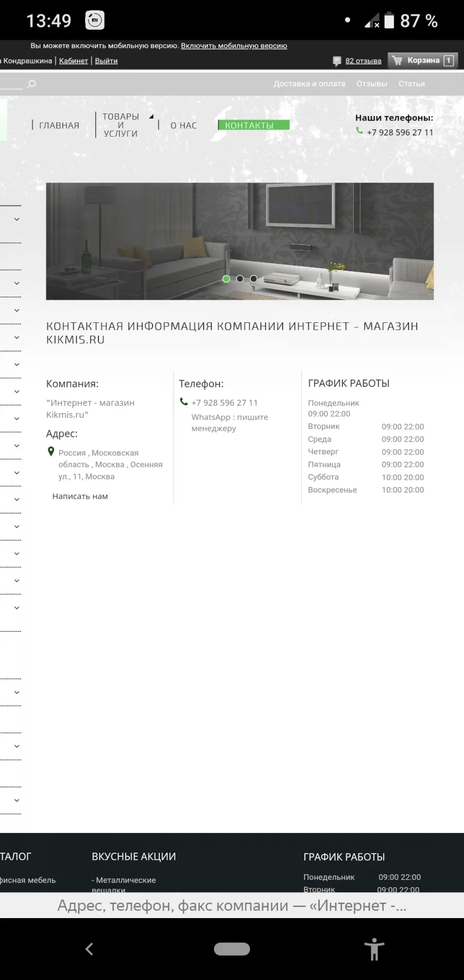The width and height of the screenshot is (464, 980).
Task: Tap the phone icon in Телефон section
Action: (184, 402)
